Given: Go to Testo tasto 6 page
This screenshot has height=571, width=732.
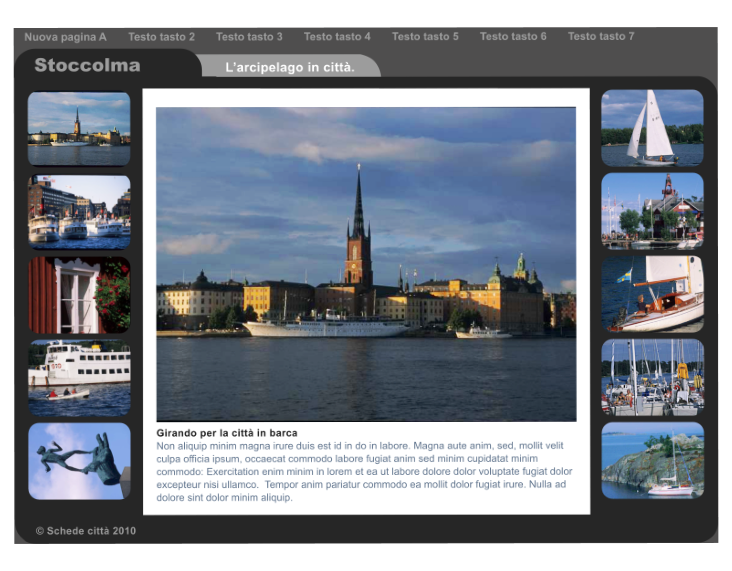Looking at the screenshot, I should (x=513, y=37).
